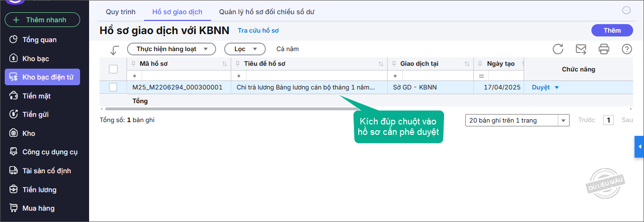Click the printer icon
This screenshot has height=222, width=644.
604,49
